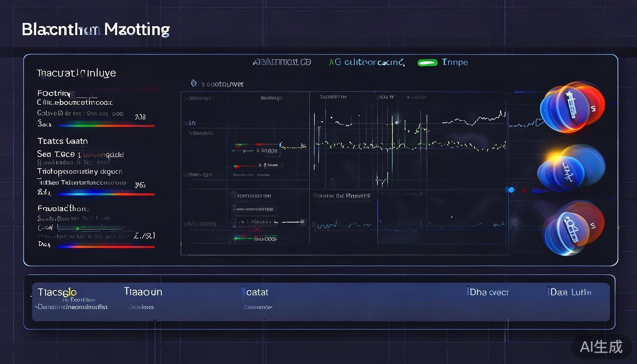Screen dimensions: 637x364
Task: Switch to the 'Tlacsglo' bottom tab
Action: coord(57,292)
